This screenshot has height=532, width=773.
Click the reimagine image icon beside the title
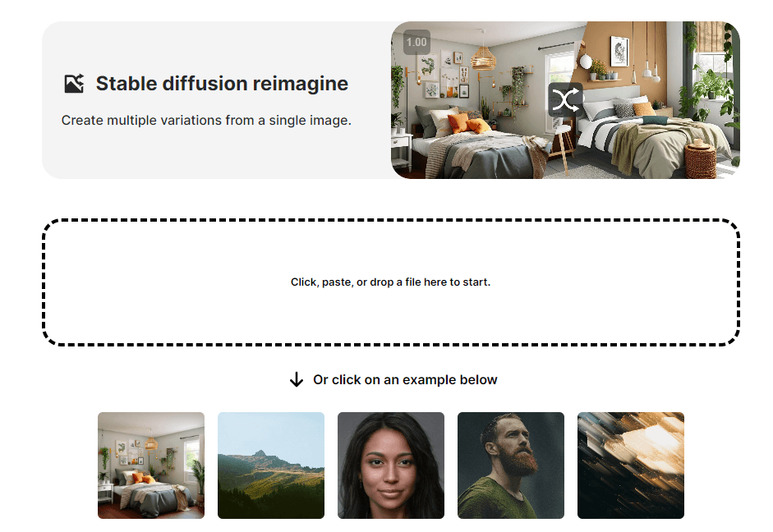[74, 84]
